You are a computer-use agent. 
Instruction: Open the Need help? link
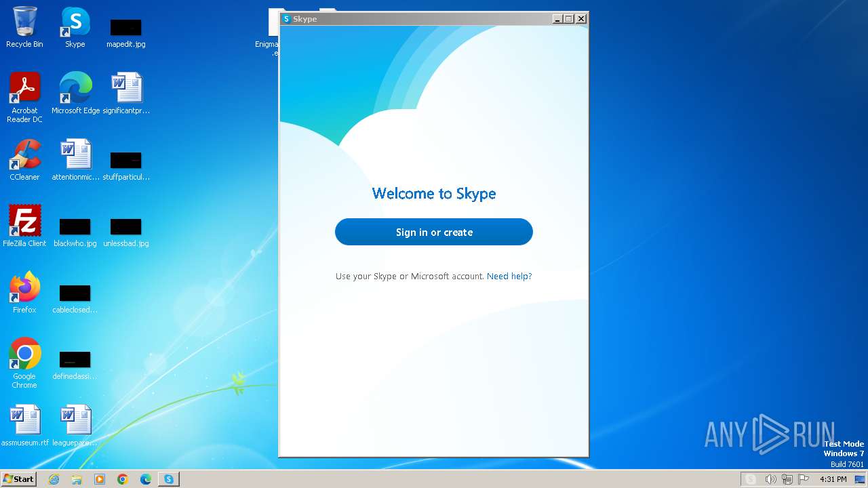click(509, 277)
